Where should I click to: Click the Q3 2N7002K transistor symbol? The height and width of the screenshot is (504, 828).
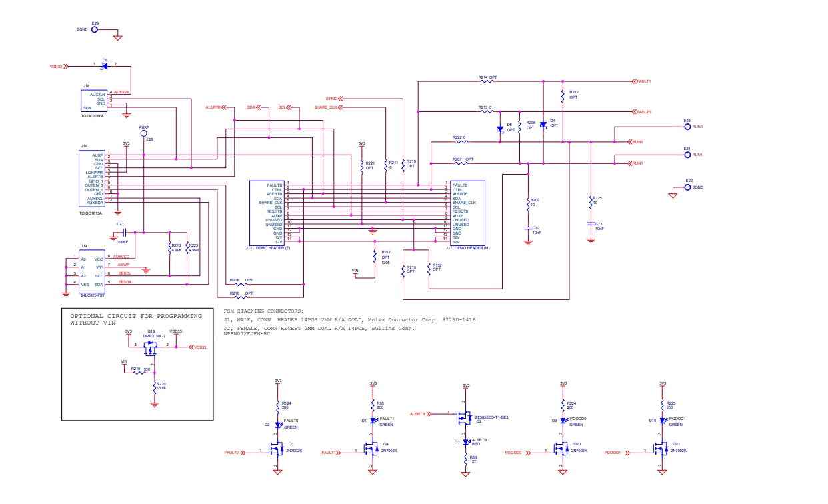(275, 450)
